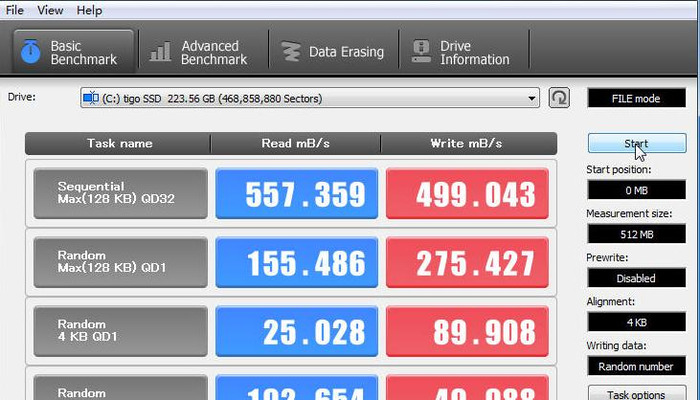Click the 557.359 sequential read result
This screenshot has width=700, height=400.
click(x=297, y=193)
